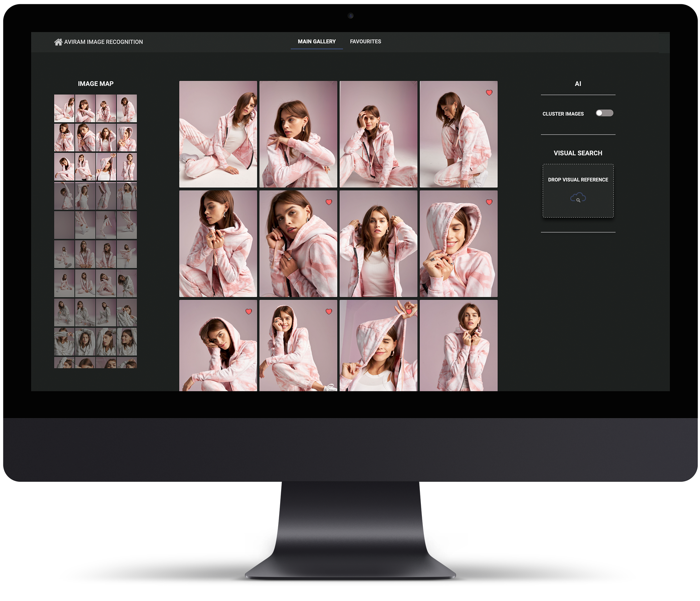Click heart on seated hooded model photo
This screenshot has height=601, width=700.
[x=329, y=311]
